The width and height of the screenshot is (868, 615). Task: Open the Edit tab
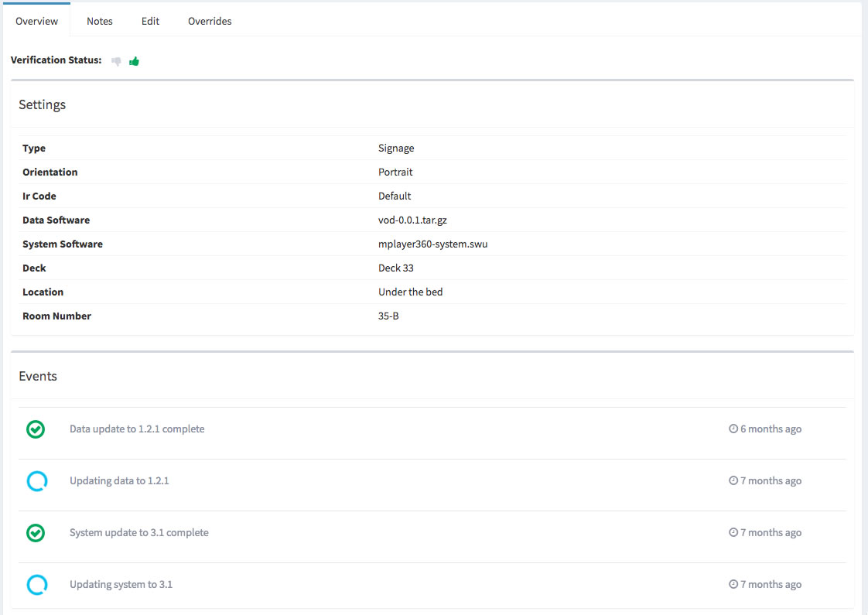click(x=150, y=21)
